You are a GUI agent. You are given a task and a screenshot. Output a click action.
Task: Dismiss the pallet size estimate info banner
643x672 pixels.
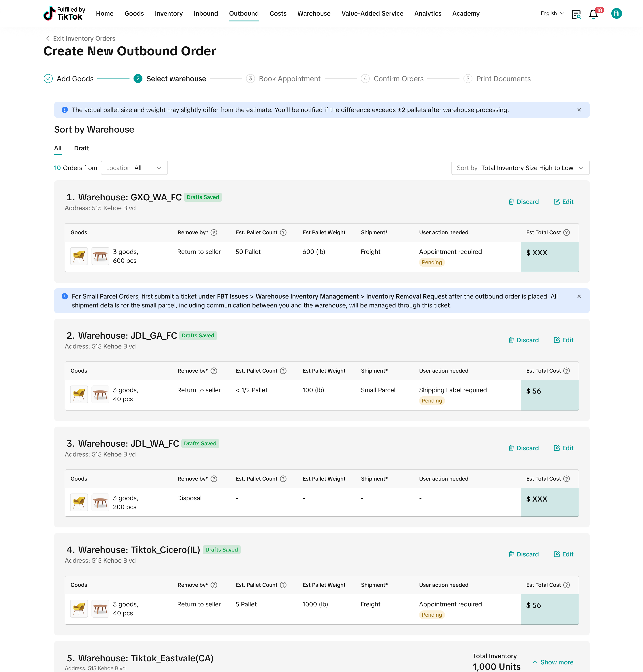pos(579,110)
